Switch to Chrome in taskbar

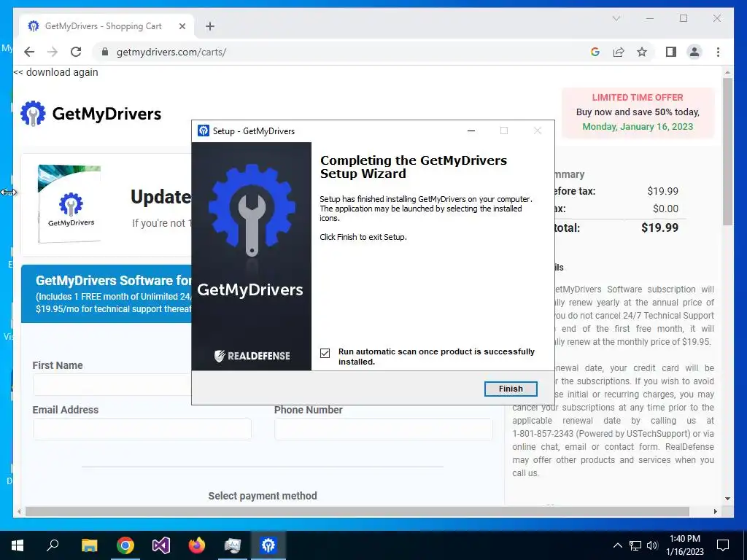tap(125, 545)
